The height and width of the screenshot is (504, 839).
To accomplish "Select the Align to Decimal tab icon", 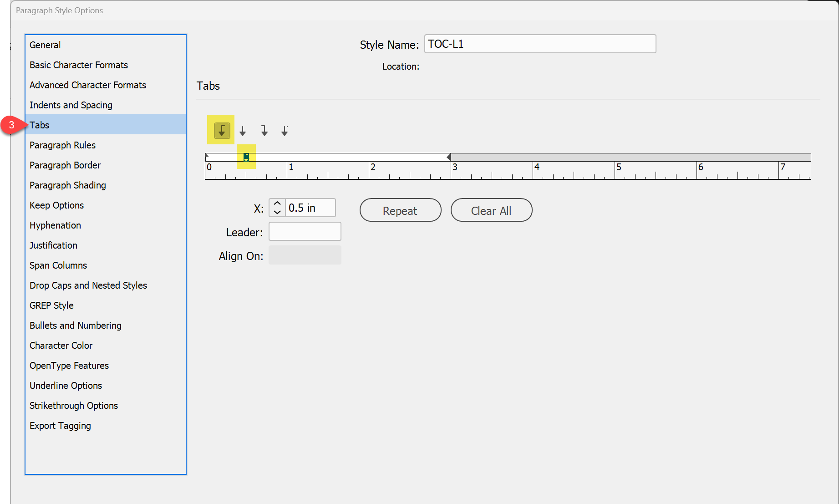I will 284,131.
